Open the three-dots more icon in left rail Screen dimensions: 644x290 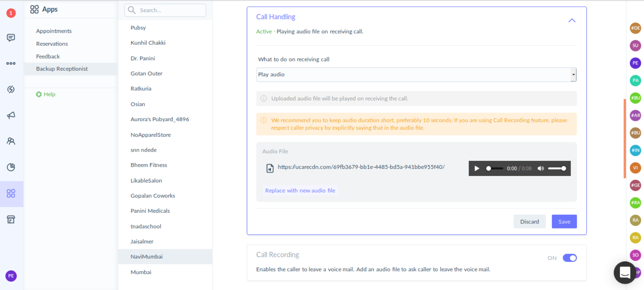pyautogui.click(x=11, y=63)
